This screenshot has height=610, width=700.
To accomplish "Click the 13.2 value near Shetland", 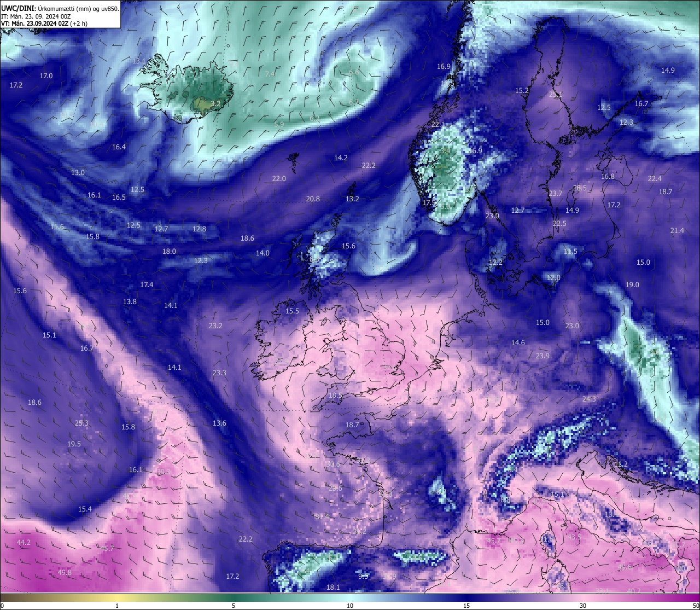I will point(352,199).
